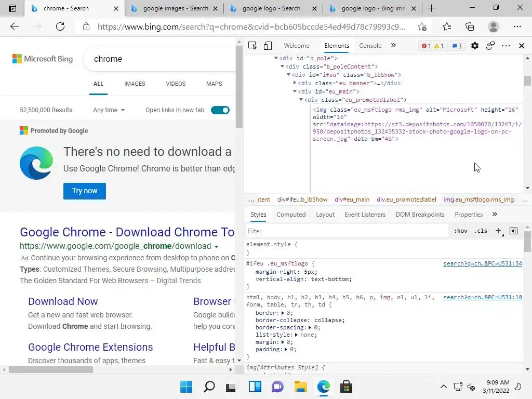View site information lock icon
This screenshot has height=399, width=532.
pyautogui.click(x=86, y=26)
